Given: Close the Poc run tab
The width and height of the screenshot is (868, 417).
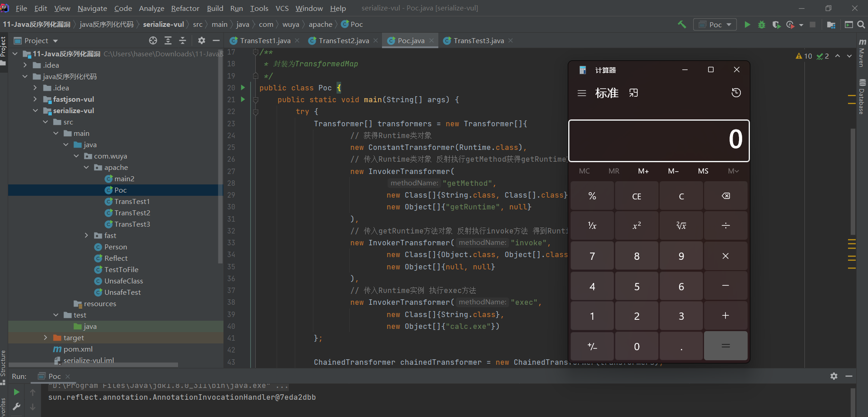Looking at the screenshot, I should (x=68, y=376).
